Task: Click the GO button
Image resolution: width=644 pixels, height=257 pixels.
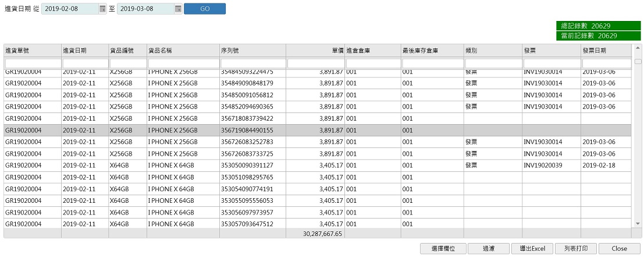Action: coord(205,9)
